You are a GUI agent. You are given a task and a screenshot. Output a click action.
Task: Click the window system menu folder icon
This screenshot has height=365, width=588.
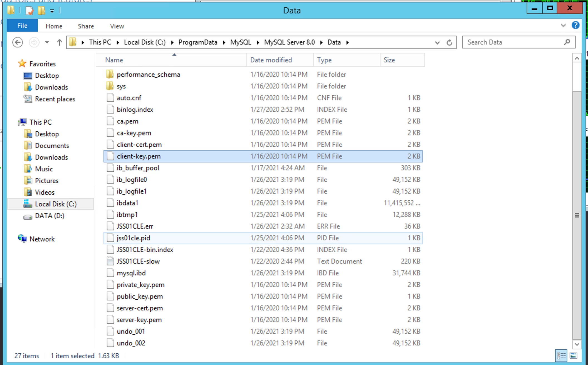point(11,11)
